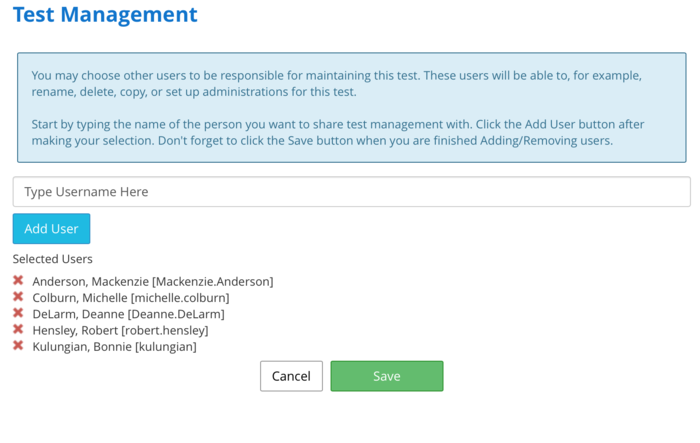
Task: Click the 'You may choose other users' paragraph
Action: [335, 84]
